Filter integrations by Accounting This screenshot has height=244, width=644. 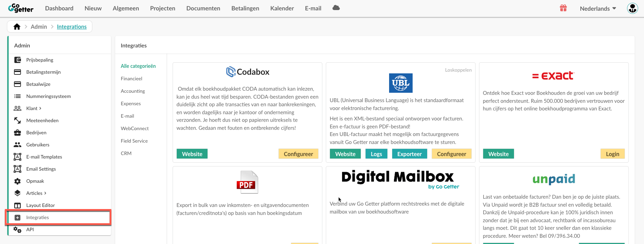133,91
